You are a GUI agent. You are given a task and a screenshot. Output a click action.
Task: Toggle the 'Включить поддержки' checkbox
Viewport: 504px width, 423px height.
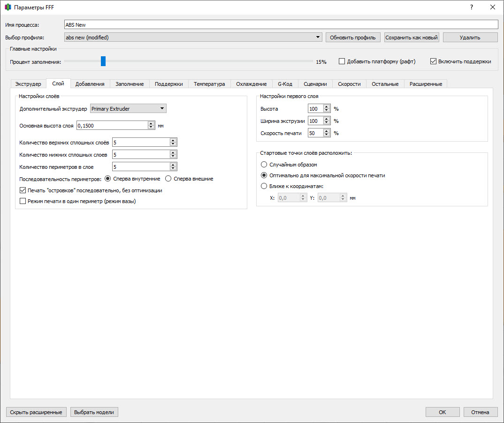pos(433,61)
